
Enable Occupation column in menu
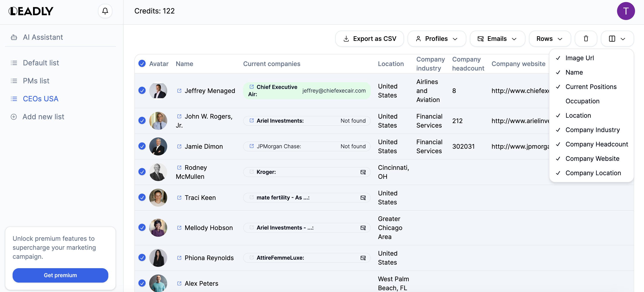pyautogui.click(x=591, y=101)
